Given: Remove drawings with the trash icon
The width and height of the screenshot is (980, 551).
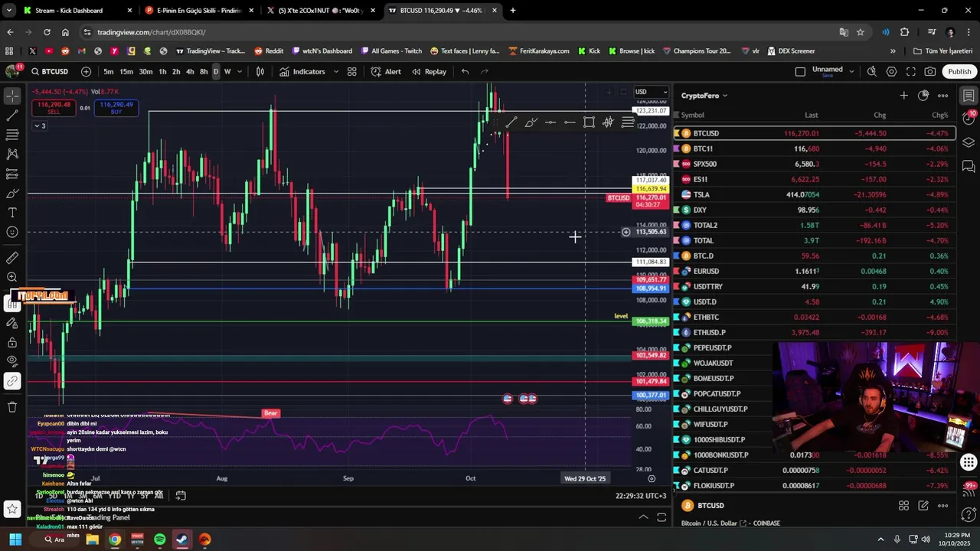Looking at the screenshot, I should click(x=12, y=407).
